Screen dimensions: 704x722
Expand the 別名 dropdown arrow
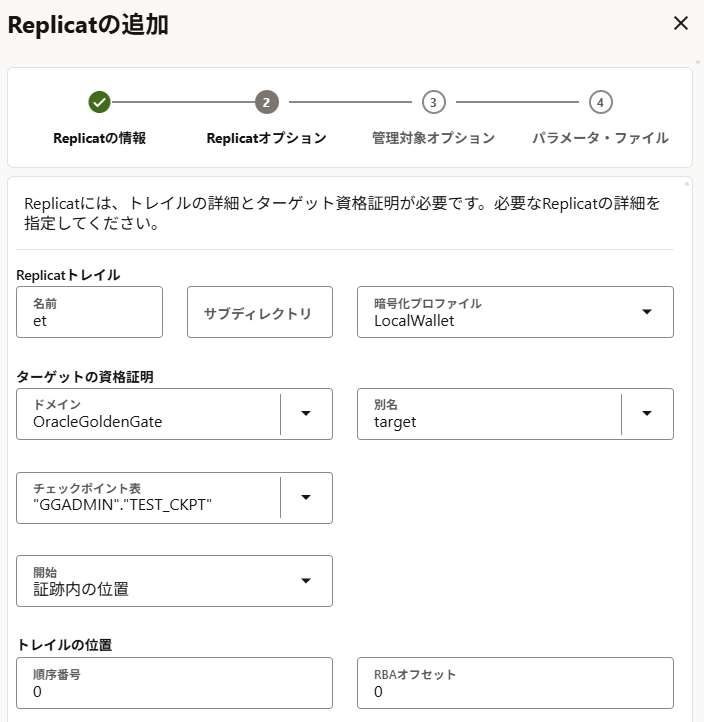point(647,413)
